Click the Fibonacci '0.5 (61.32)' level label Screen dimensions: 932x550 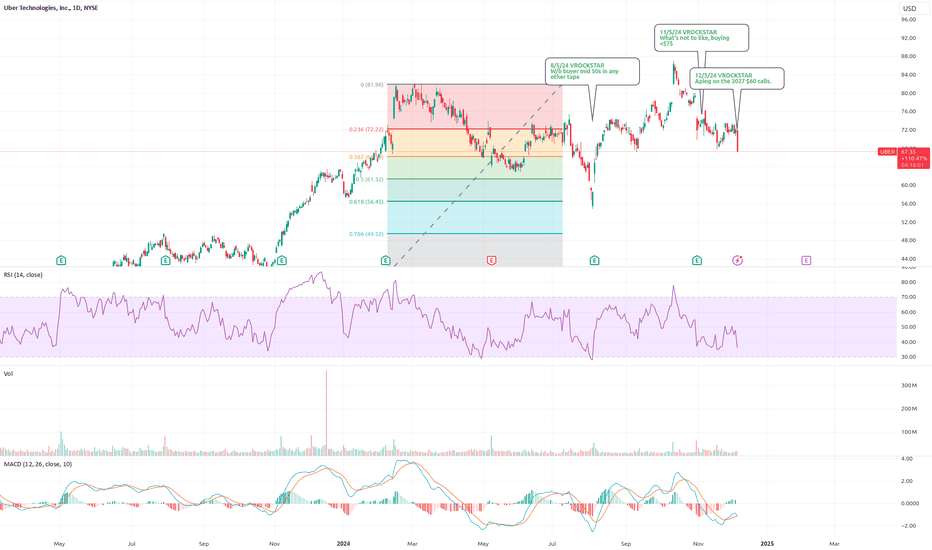370,179
